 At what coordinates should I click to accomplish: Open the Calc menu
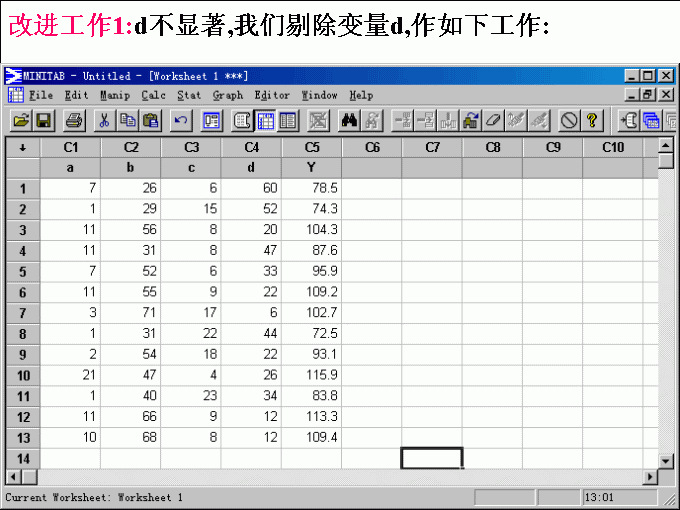click(x=153, y=95)
